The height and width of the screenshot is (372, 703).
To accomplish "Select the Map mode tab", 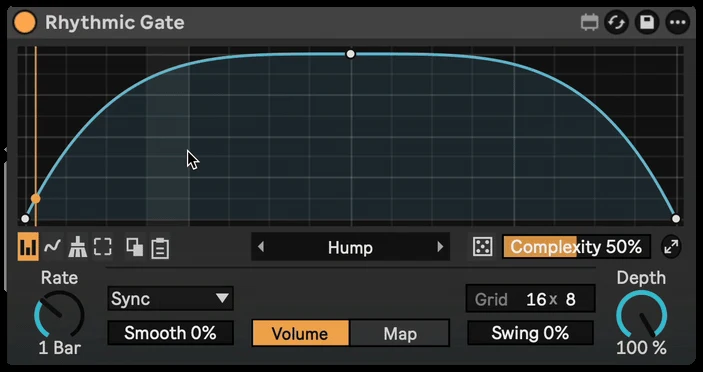I will (x=400, y=333).
